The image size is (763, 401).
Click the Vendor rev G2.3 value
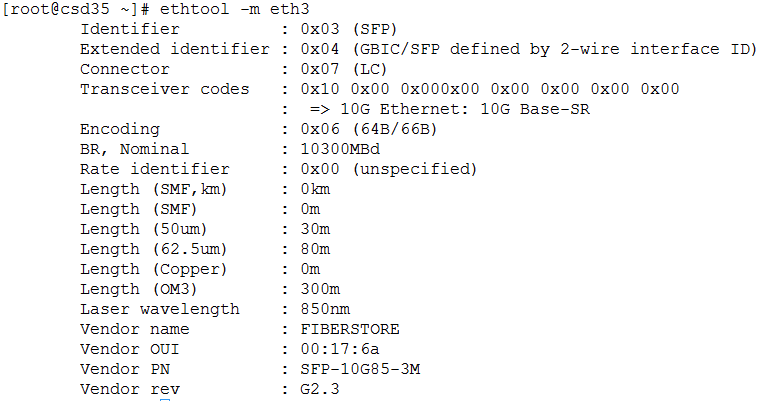tap(320, 389)
